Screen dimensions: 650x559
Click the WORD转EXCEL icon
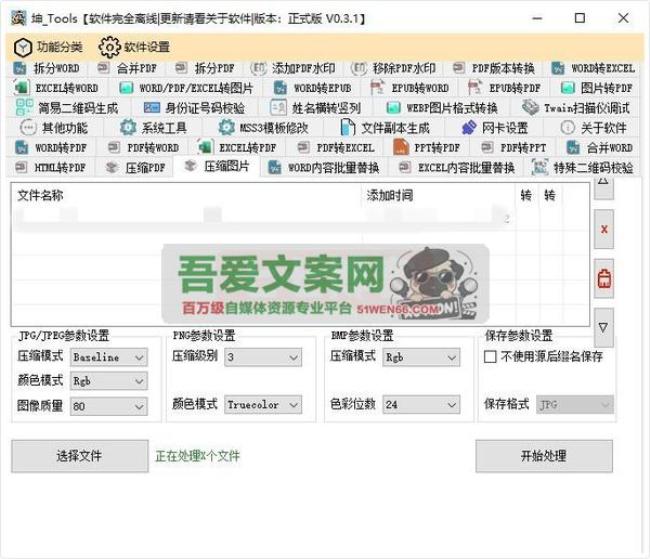[558, 68]
